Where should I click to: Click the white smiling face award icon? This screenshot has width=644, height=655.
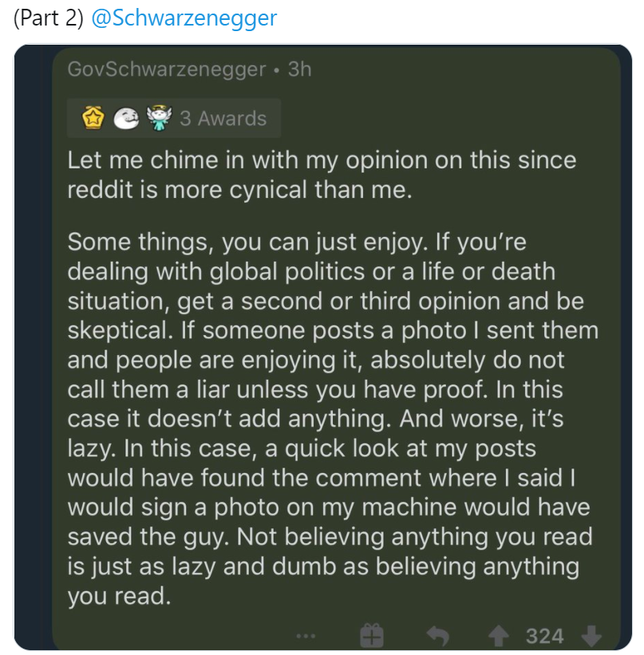point(126,118)
